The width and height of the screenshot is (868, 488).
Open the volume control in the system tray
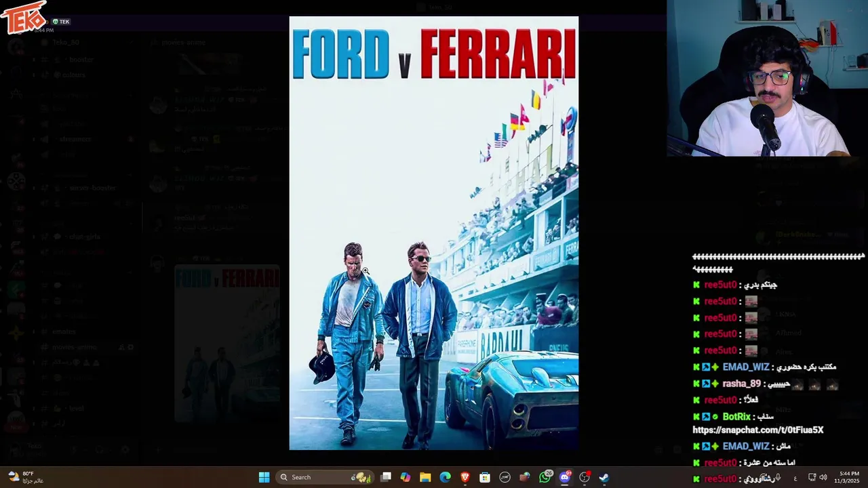point(823,477)
